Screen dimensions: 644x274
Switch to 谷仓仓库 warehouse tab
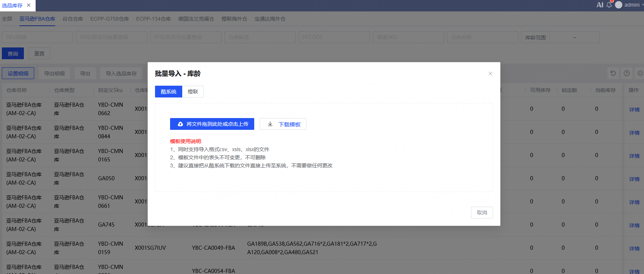(x=73, y=19)
